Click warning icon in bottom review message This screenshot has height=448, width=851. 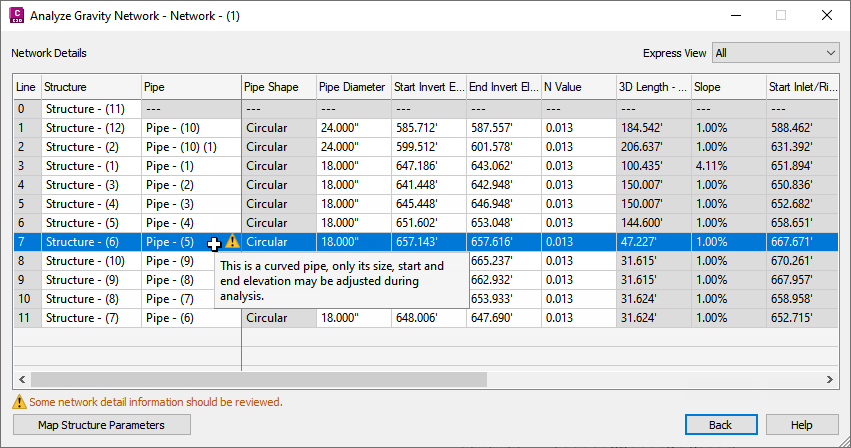19,402
